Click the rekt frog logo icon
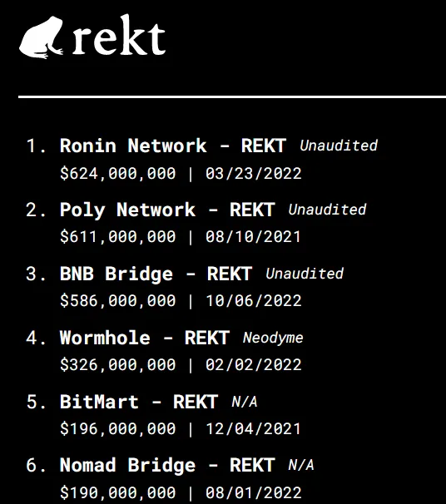Image resolution: width=446 pixels, height=504 pixels. tap(41, 37)
